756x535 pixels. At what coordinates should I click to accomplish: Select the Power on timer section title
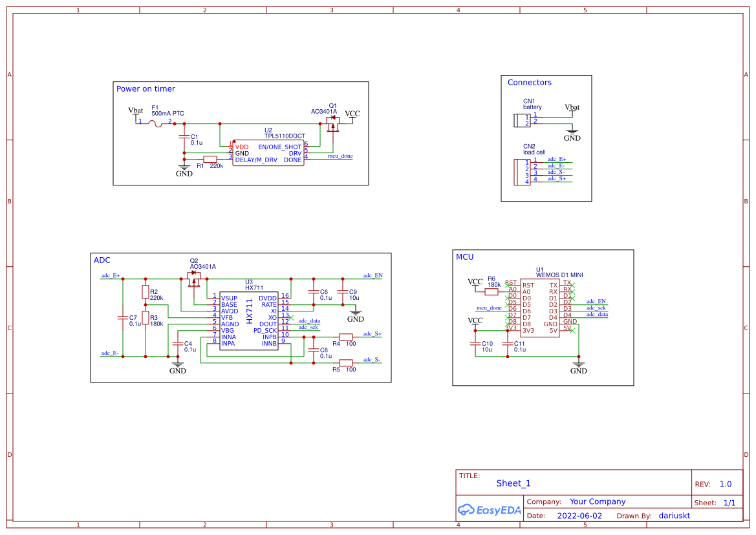point(145,89)
